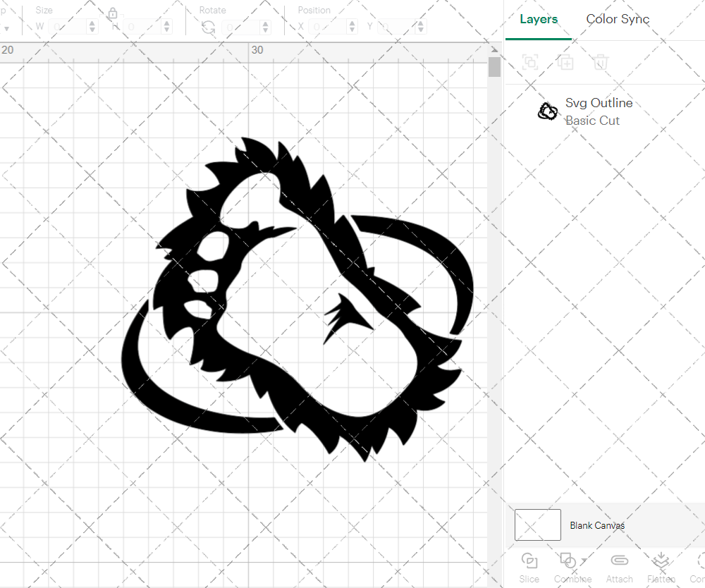This screenshot has width=705, height=588.
Task: Duplicate the layer using the duplicate icon
Action: [x=565, y=62]
